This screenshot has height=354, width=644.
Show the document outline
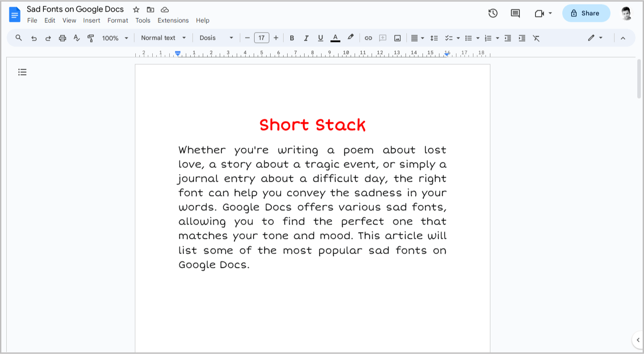(22, 72)
